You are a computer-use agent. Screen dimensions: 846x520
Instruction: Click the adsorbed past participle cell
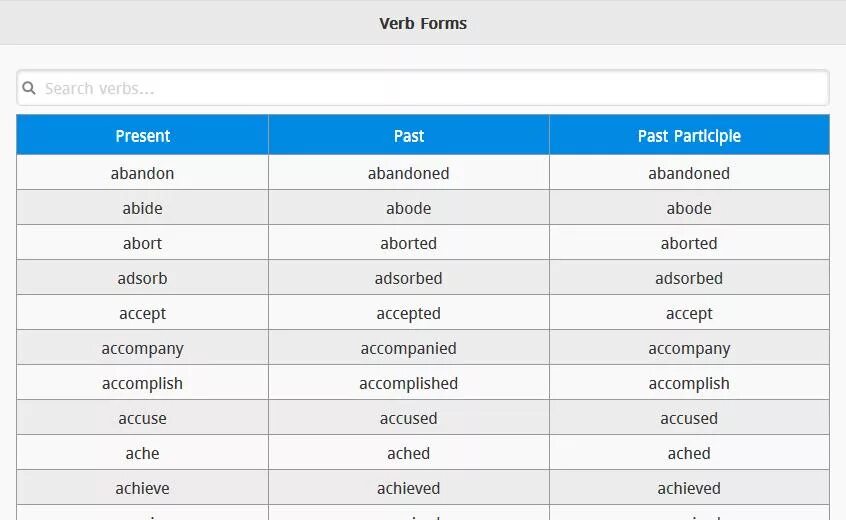click(x=689, y=278)
